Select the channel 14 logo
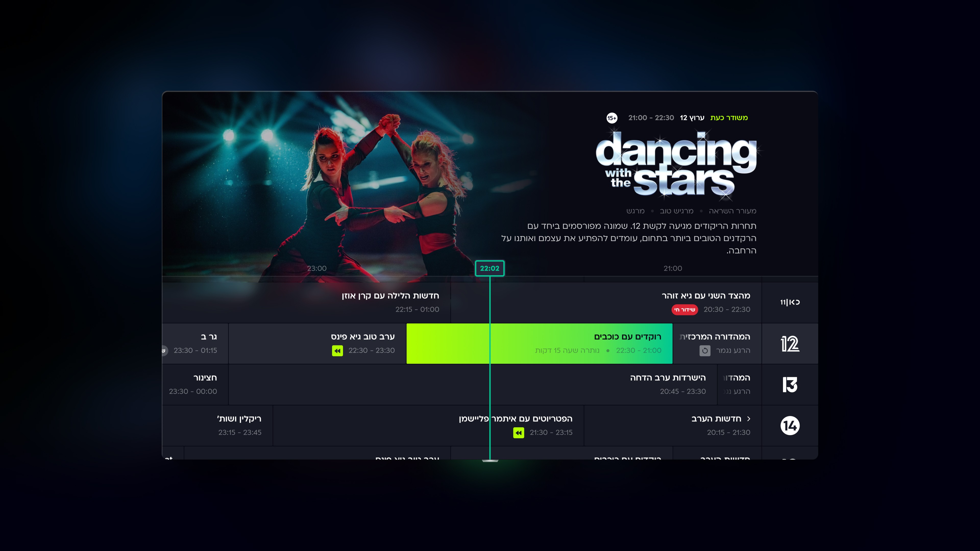The image size is (980, 551). [x=790, y=425]
